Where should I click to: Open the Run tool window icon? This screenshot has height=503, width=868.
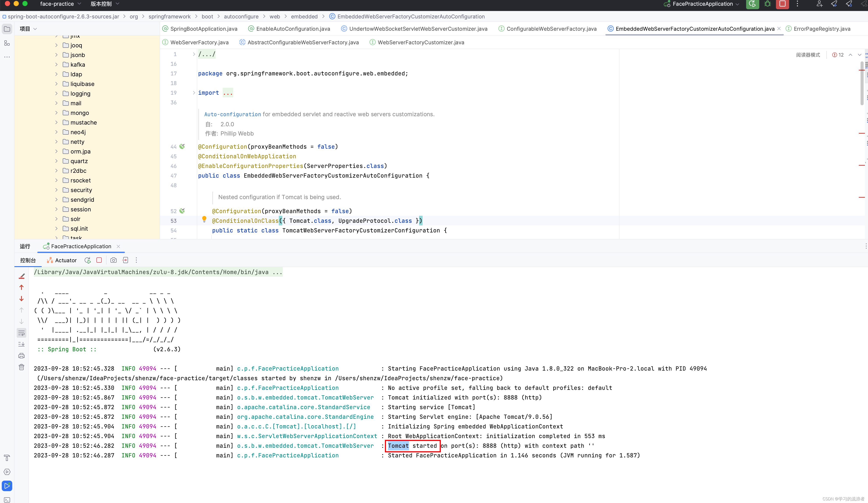pyautogui.click(x=7, y=486)
